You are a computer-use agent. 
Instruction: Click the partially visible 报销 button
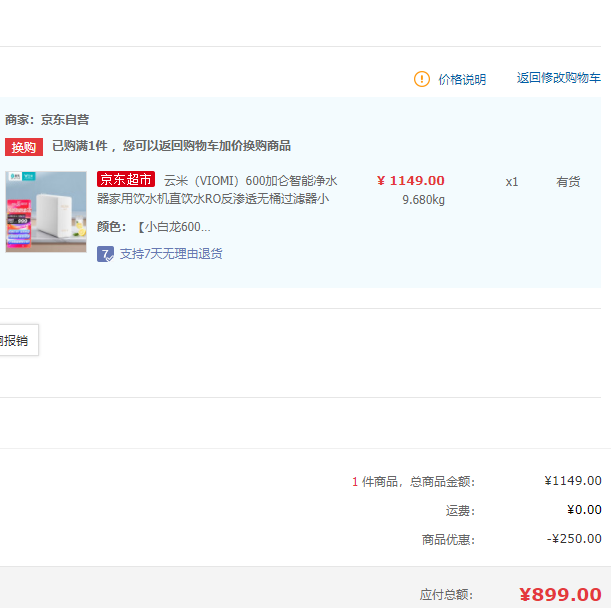pyautogui.click(x=19, y=340)
